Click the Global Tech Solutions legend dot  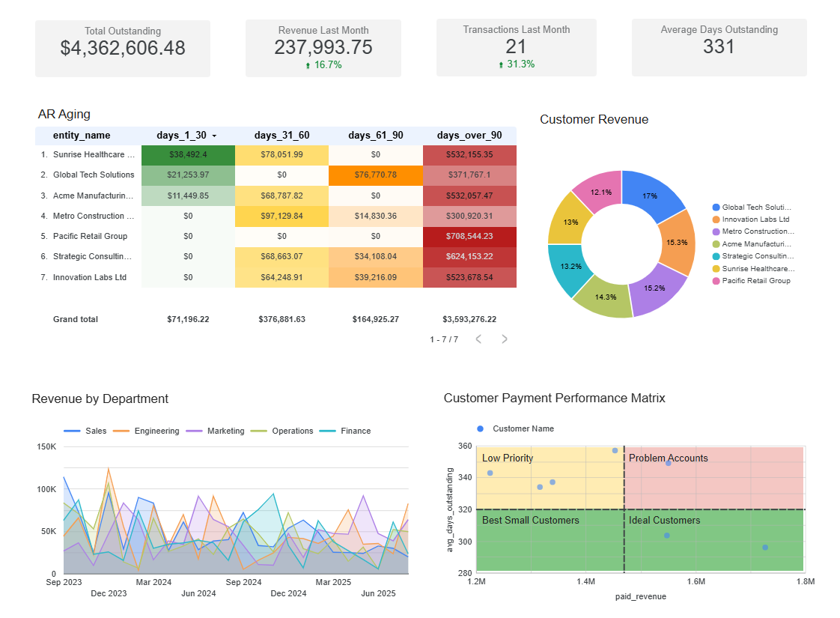(716, 207)
